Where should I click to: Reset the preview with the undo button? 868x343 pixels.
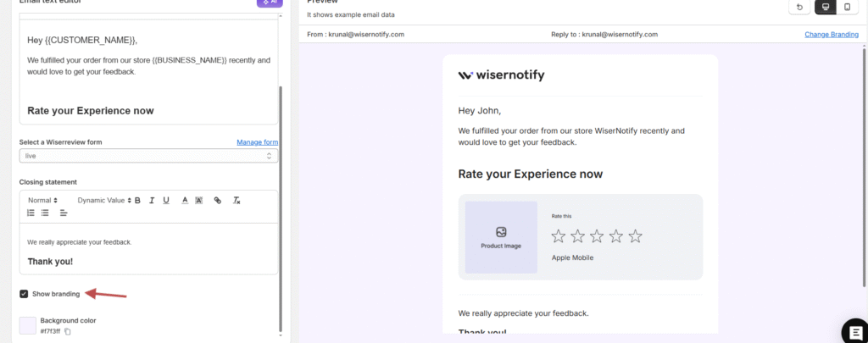point(799,7)
